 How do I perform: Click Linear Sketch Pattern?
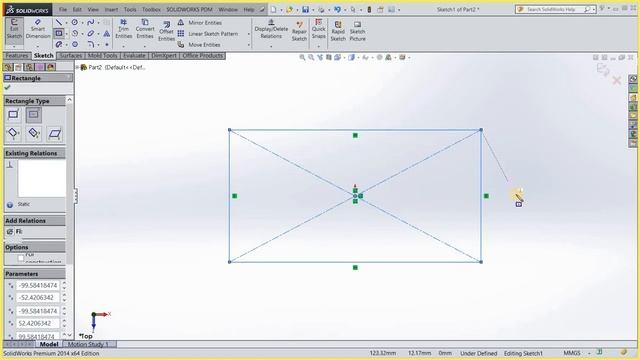click(x=208, y=34)
